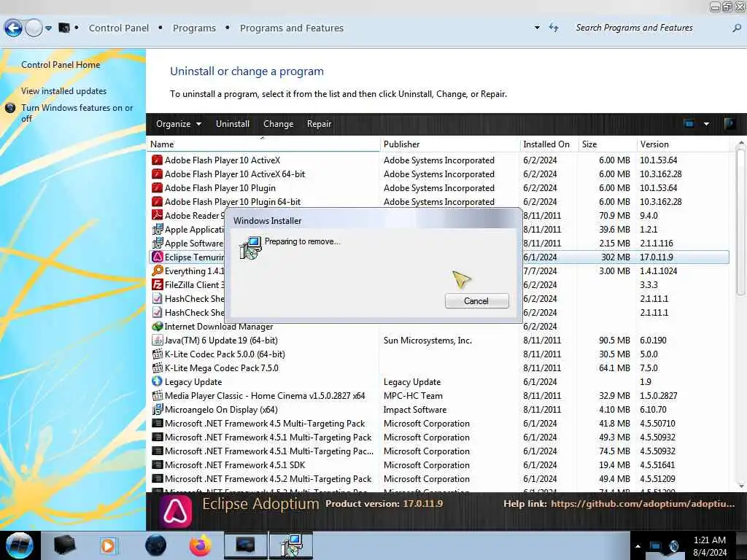This screenshot has height=560, width=747.
Task: Sort by Publisher column header
Action: tap(450, 144)
